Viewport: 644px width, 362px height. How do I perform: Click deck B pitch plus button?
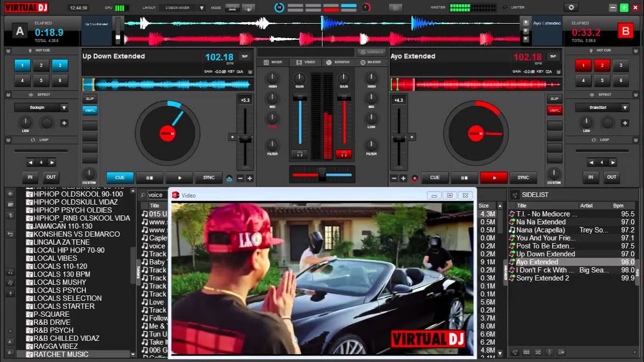[403, 178]
